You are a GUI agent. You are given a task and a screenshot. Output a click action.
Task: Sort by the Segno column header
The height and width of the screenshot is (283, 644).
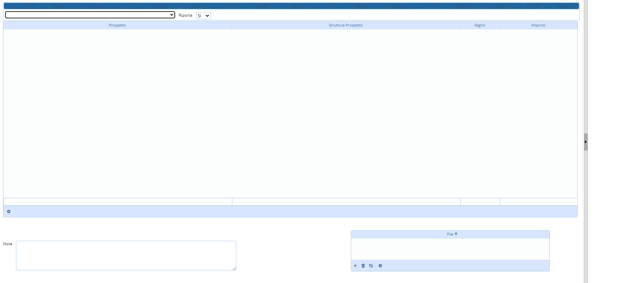click(x=479, y=25)
